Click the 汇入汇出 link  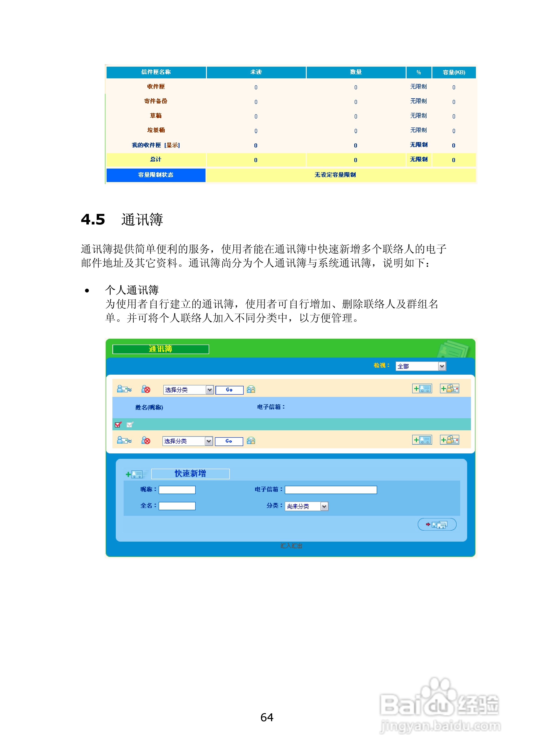tap(291, 546)
